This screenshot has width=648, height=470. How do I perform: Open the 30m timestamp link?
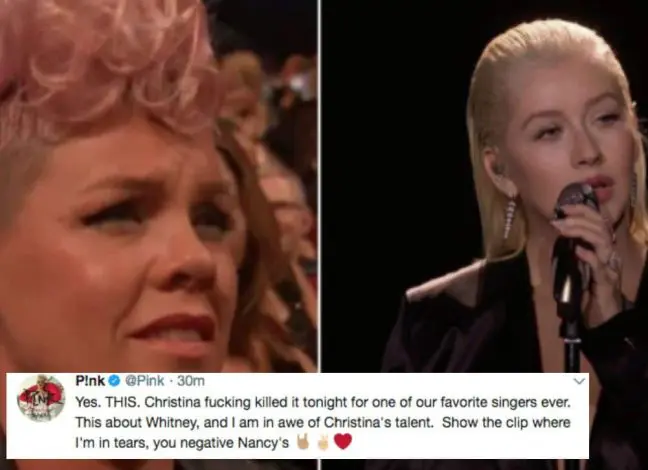[191, 381]
